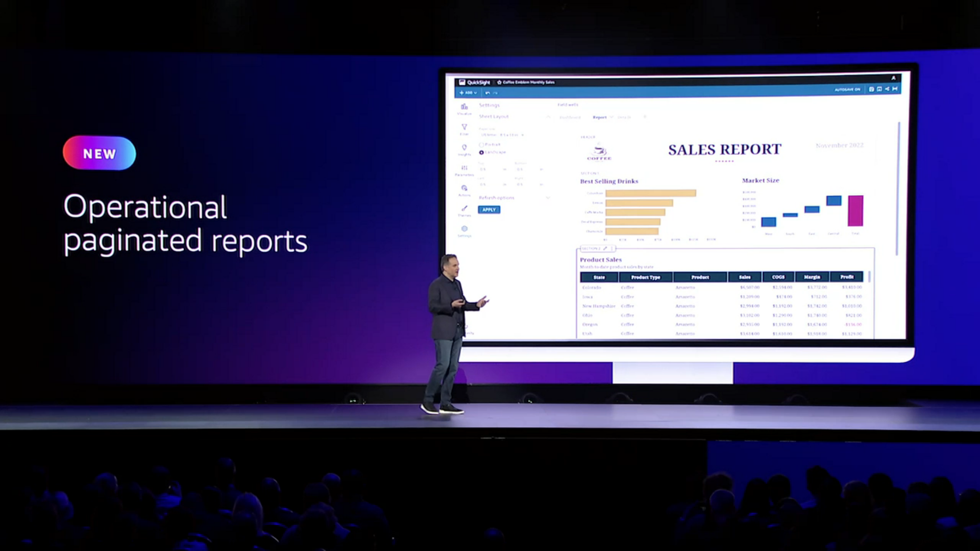980x551 pixels.
Task: Collapse the Sheet Layout section
Action: [548, 117]
